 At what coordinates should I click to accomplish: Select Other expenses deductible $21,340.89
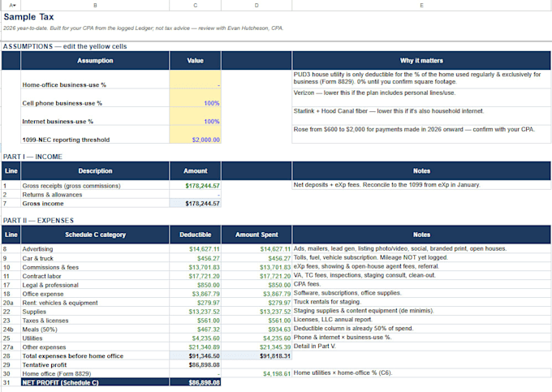[196, 347]
